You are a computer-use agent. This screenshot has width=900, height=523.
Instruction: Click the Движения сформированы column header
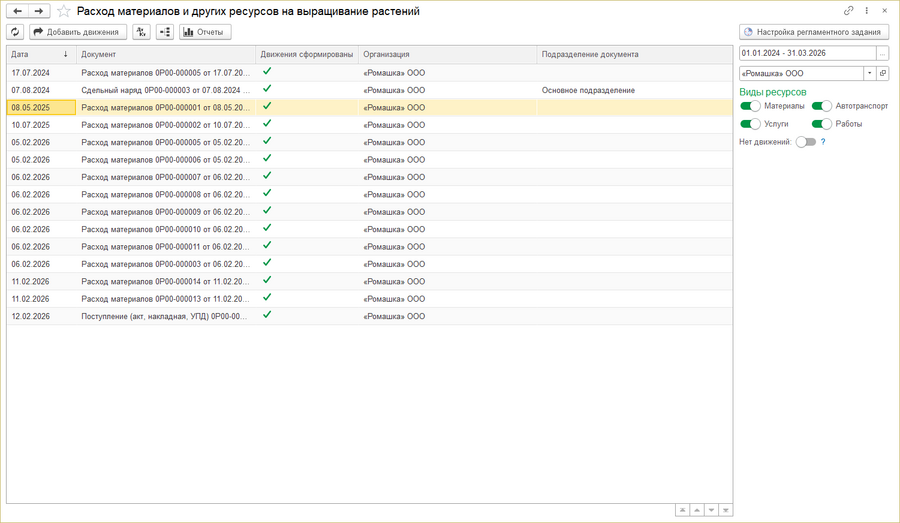pyautogui.click(x=307, y=55)
